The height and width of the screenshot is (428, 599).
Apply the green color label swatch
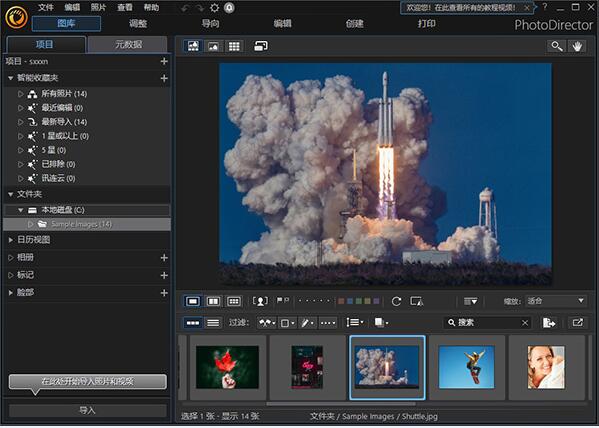(359, 301)
